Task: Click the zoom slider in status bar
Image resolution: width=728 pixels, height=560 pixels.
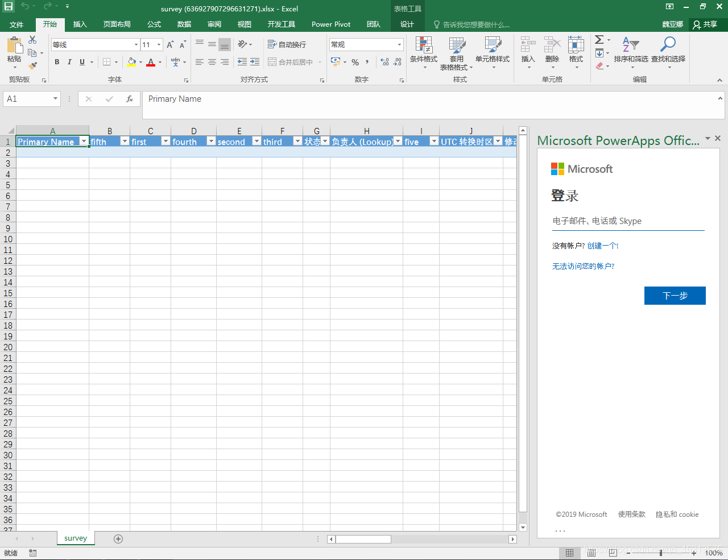Action: (x=661, y=553)
